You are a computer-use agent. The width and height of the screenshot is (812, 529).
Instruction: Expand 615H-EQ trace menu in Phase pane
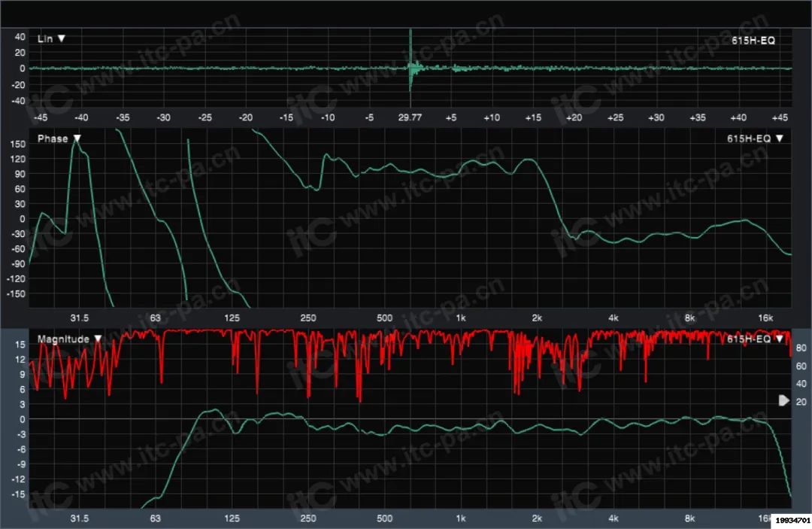[779, 138]
